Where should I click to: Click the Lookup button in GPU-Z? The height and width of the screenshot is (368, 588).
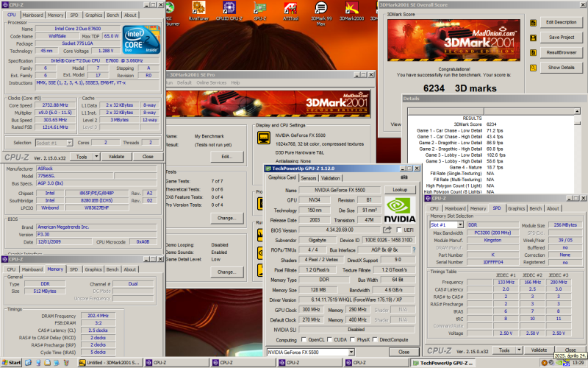[400, 190]
